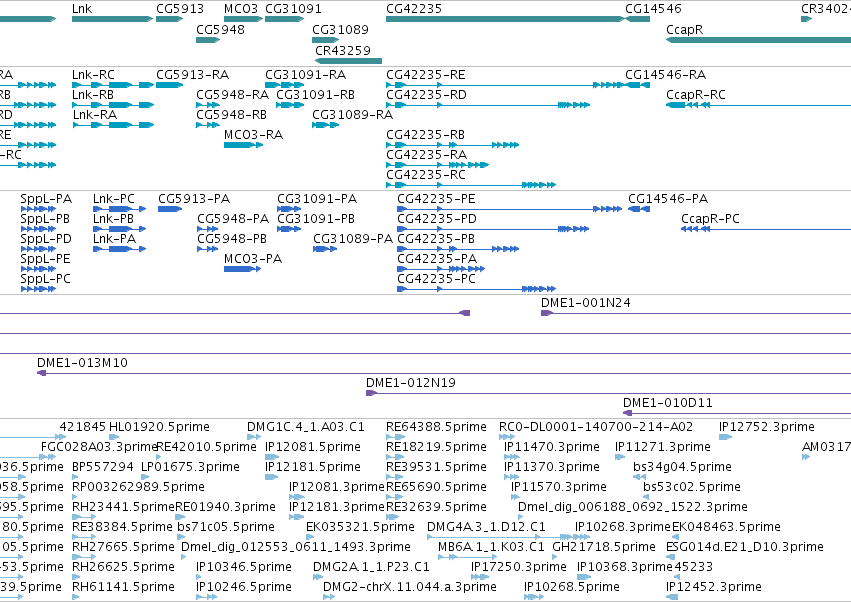
Task: Click EST DMG2-chrX.11.044.a.3prime
Action: coord(410,587)
